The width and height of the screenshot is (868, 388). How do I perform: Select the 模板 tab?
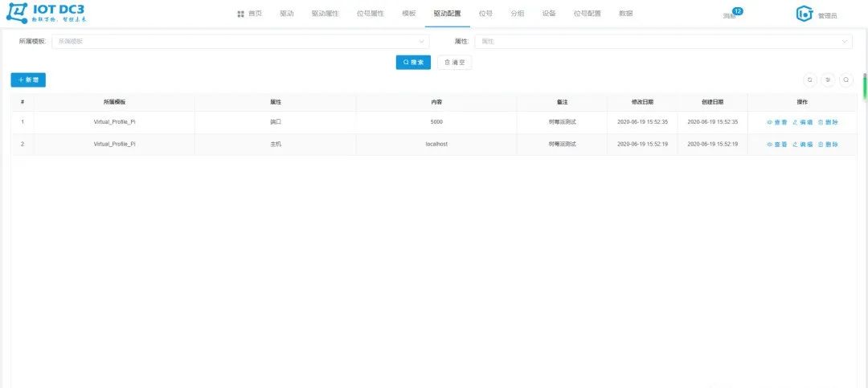408,14
